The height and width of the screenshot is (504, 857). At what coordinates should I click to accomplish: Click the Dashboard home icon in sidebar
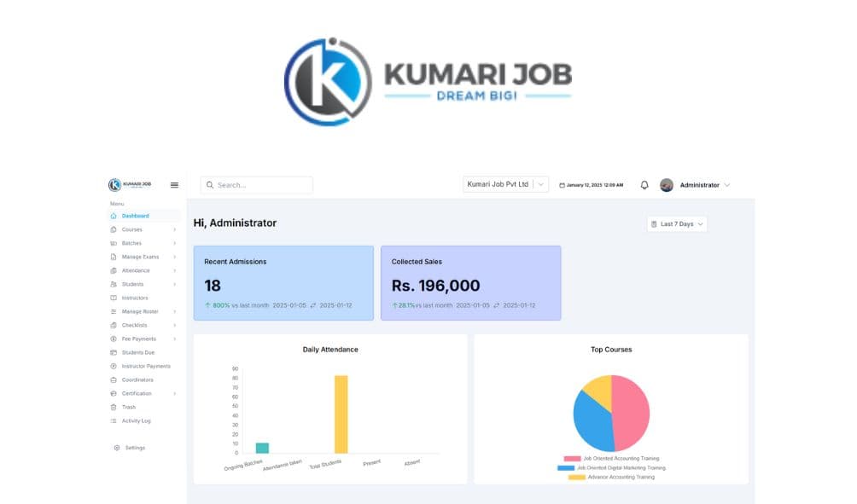click(x=114, y=217)
